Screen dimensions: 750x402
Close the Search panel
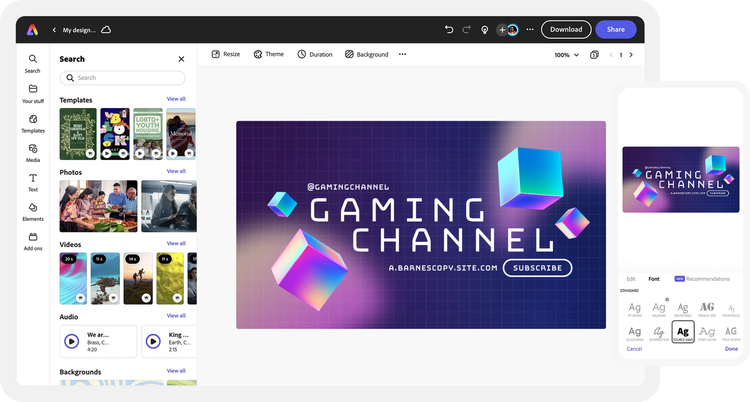181,59
